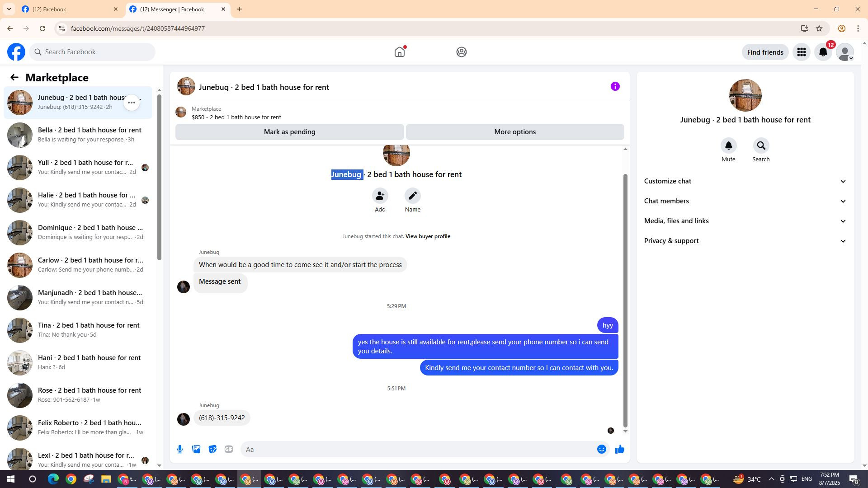Open Junebug conversation three-dot options
Image resolution: width=868 pixels, height=488 pixels.
coord(132,103)
